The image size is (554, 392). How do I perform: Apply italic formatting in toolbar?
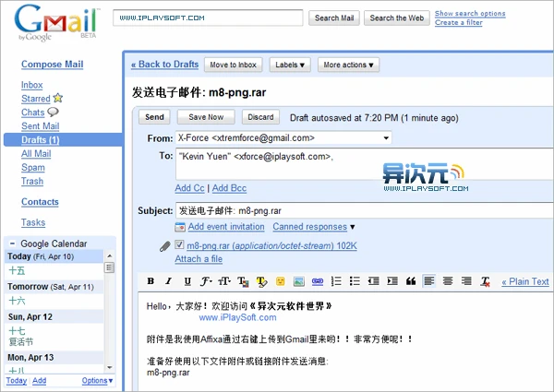(169, 281)
